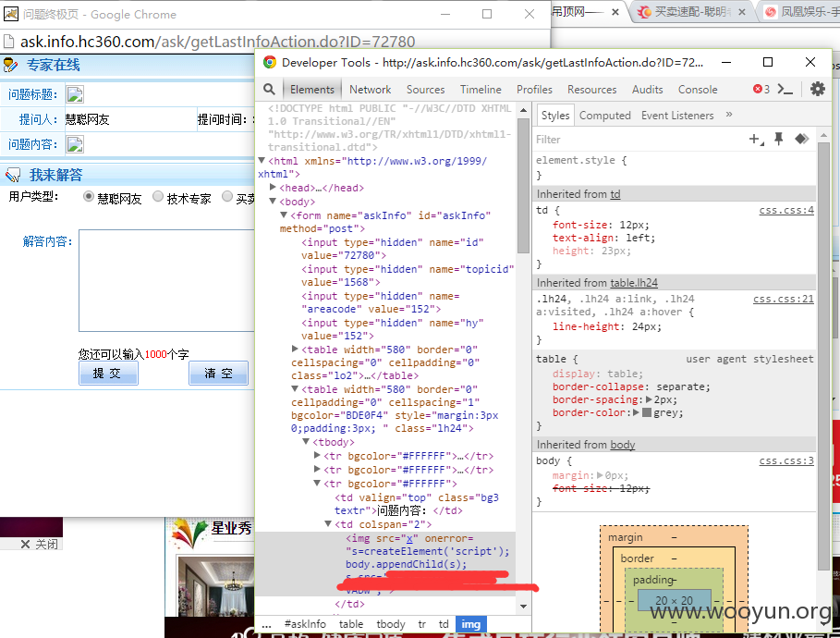Click the red error count badge
Image resolution: width=840 pixels, height=638 pixels.
[x=761, y=89]
